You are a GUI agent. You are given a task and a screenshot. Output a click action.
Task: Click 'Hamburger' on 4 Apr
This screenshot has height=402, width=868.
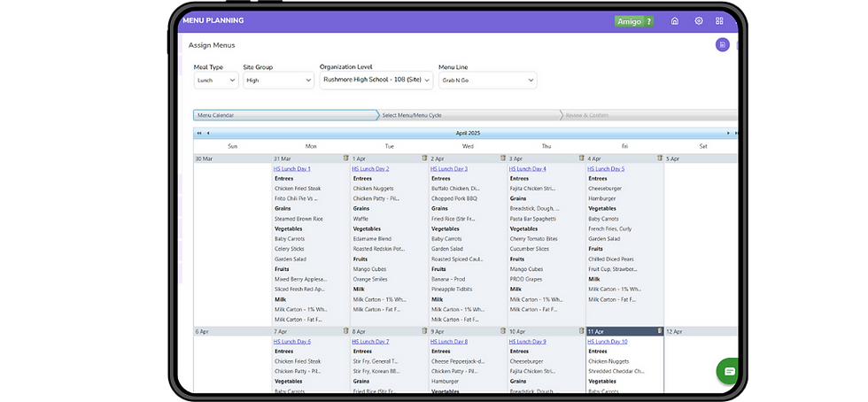(x=602, y=198)
